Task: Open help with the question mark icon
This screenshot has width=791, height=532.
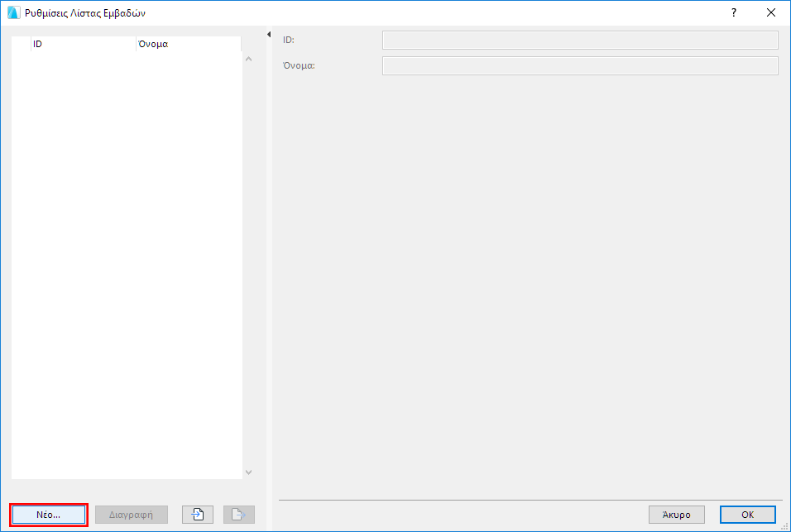Action: (x=733, y=12)
